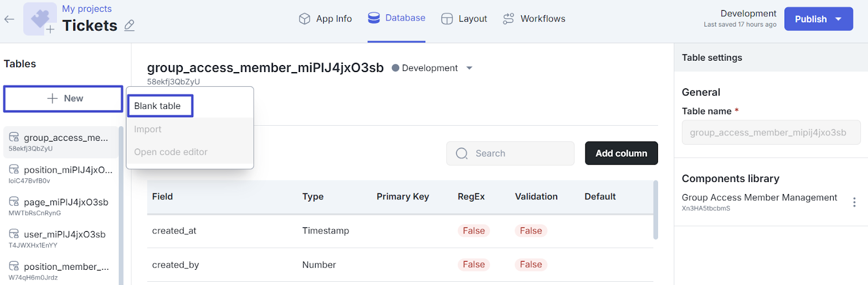
Task: Click the Workflows tab icon
Action: 508,19
